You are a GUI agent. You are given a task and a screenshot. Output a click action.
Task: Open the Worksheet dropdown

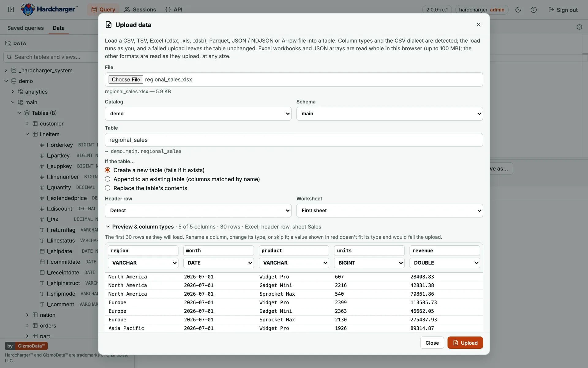pos(390,210)
